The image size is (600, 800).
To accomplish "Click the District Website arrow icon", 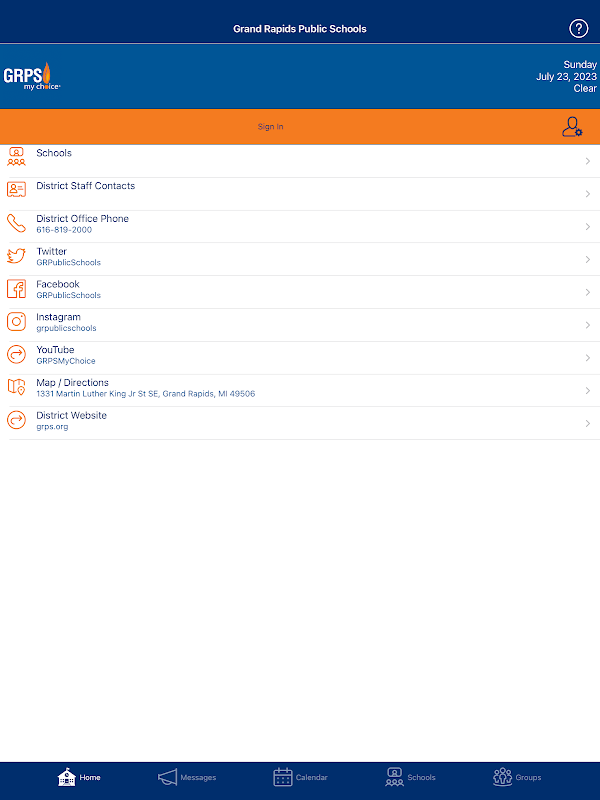I will coord(16,420).
